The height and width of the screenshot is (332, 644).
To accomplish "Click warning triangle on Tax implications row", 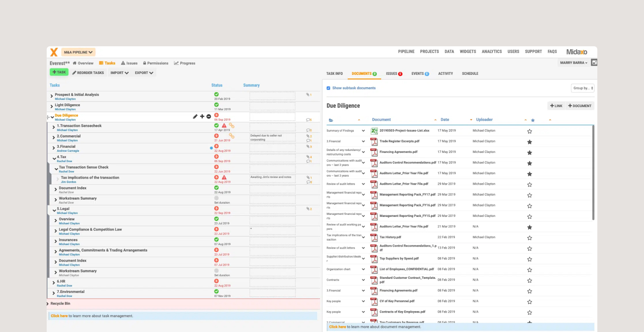I will tap(224, 177).
